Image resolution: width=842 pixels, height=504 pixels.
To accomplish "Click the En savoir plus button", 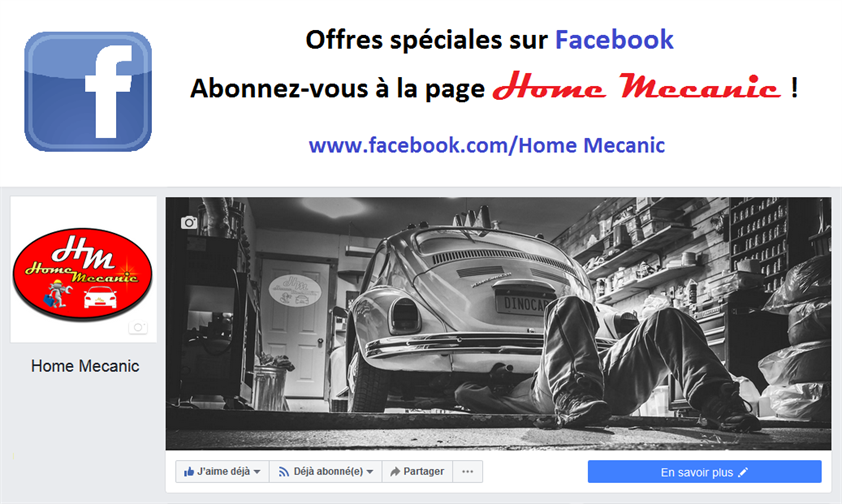I will click(x=705, y=472).
